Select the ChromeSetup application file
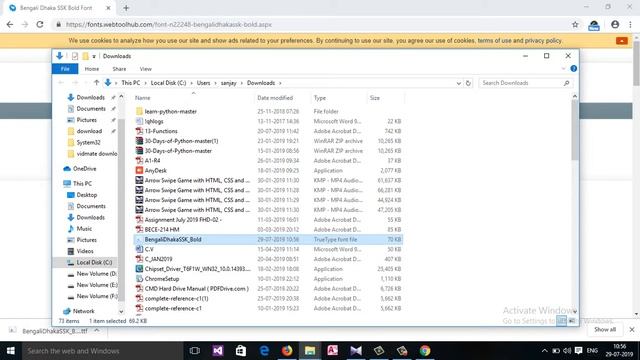 162,279
